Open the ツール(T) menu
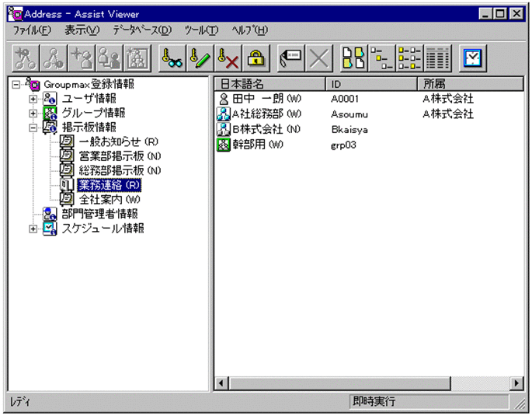Screen dimensions: 532x416 tap(200, 30)
